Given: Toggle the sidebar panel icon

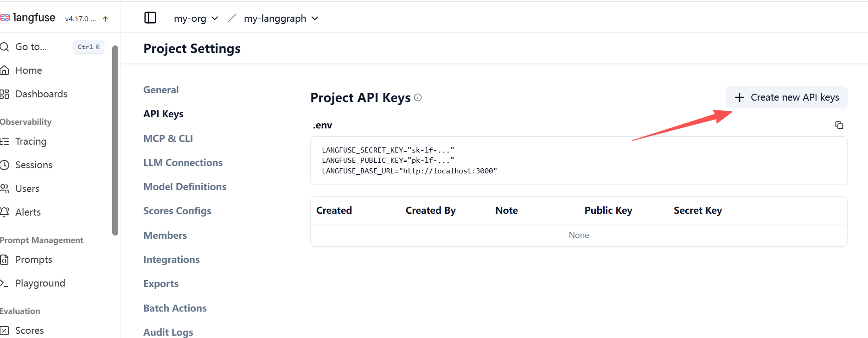Looking at the screenshot, I should 150,18.
